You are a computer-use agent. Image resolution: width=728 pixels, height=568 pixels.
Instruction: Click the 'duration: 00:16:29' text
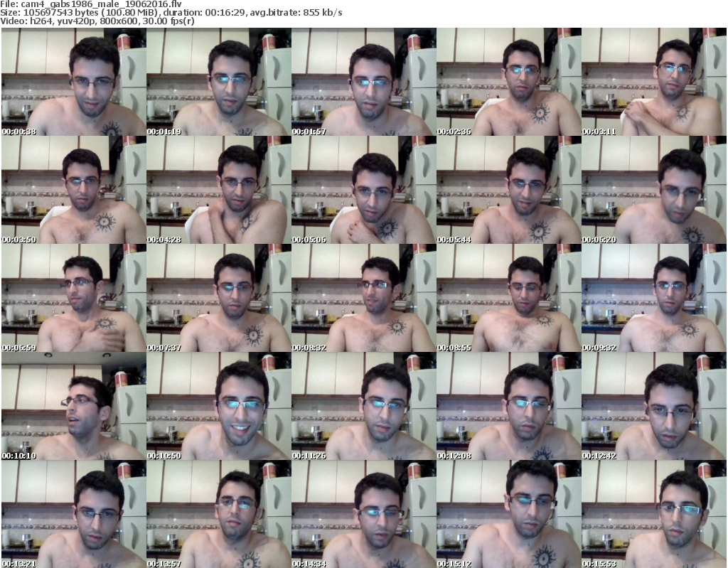(204, 13)
